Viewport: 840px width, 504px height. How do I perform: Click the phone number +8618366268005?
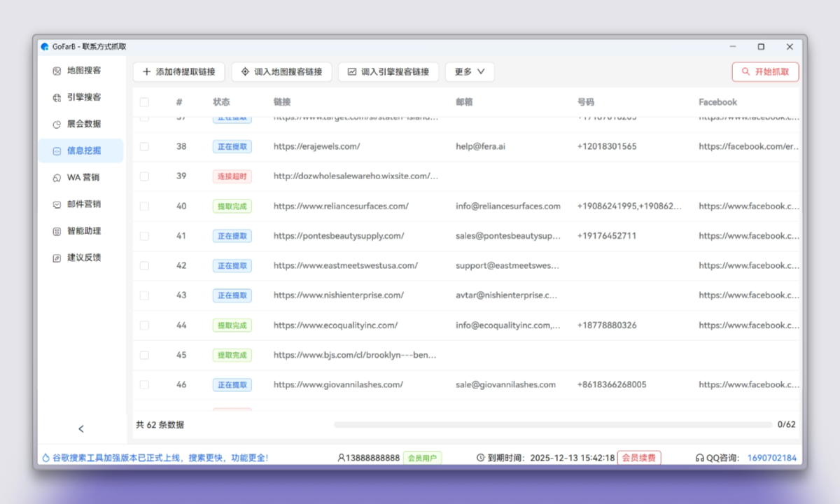coord(612,385)
